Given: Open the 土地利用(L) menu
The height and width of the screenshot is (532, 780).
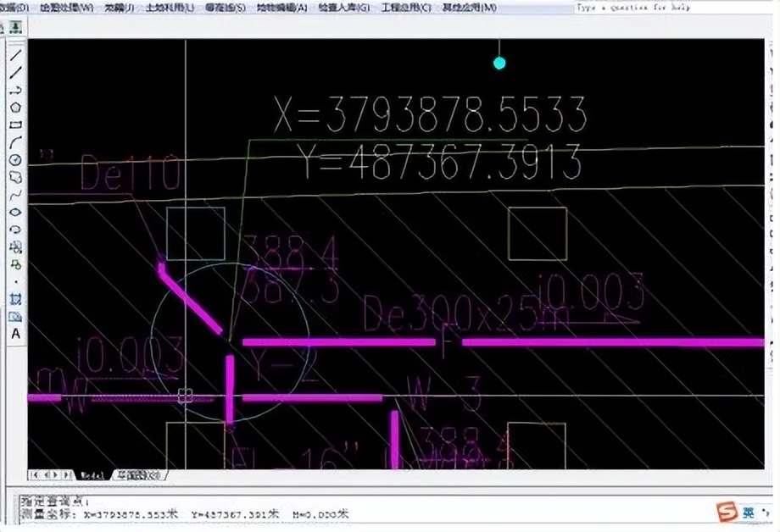Looking at the screenshot, I should coord(170,8).
